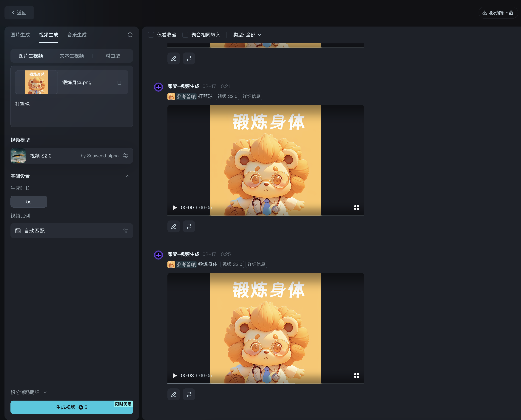Edit the 打篮球 generation prompt
Image resolution: width=521 pixels, height=420 pixels.
pyautogui.click(x=173, y=226)
